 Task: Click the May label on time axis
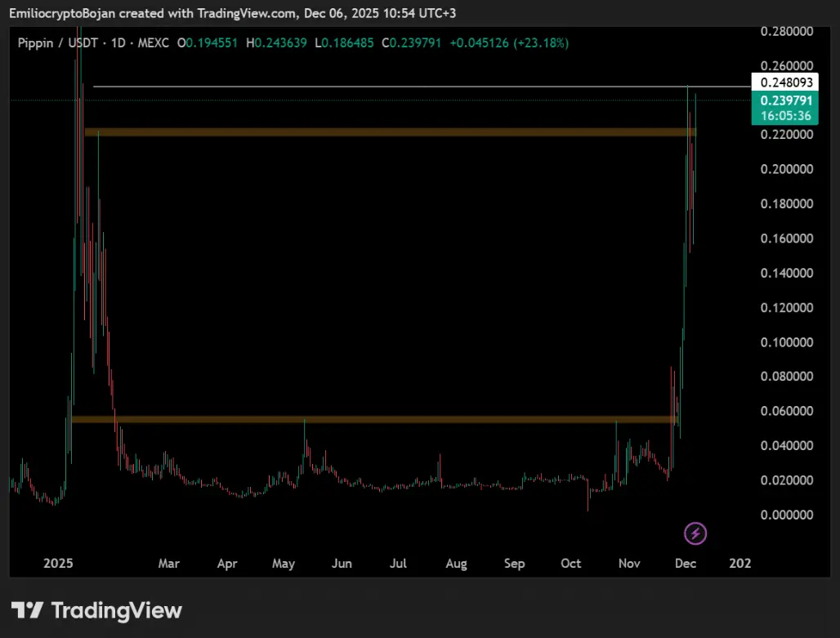[x=284, y=564]
